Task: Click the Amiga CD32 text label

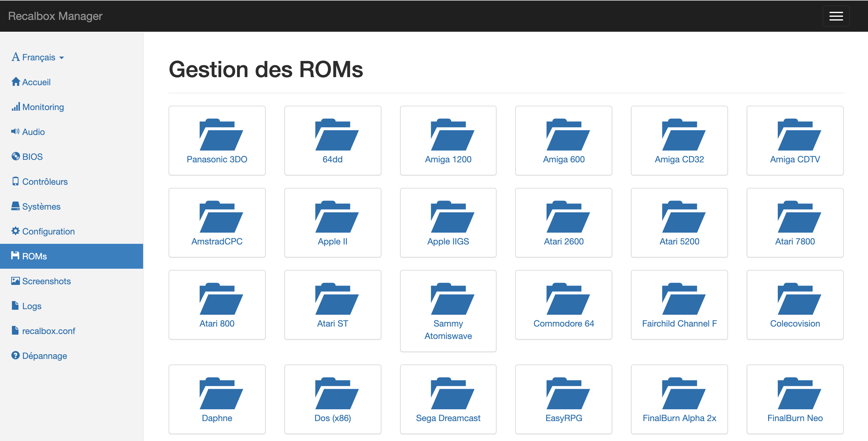Action: 679,159
